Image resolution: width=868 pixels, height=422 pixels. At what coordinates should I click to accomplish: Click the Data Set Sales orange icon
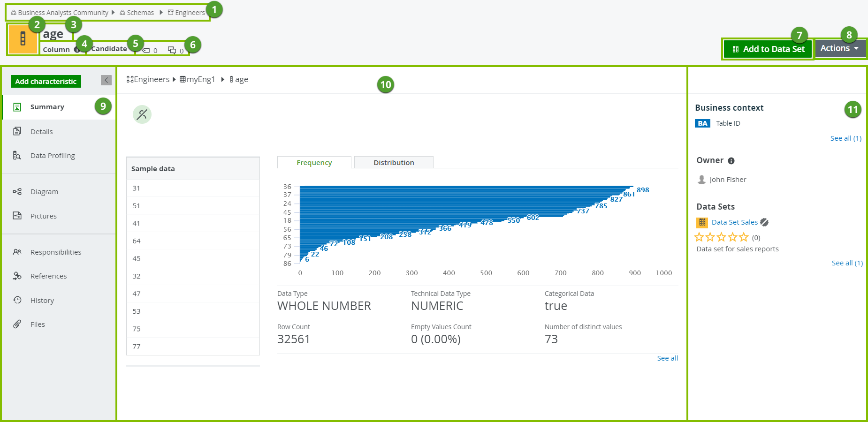(702, 222)
